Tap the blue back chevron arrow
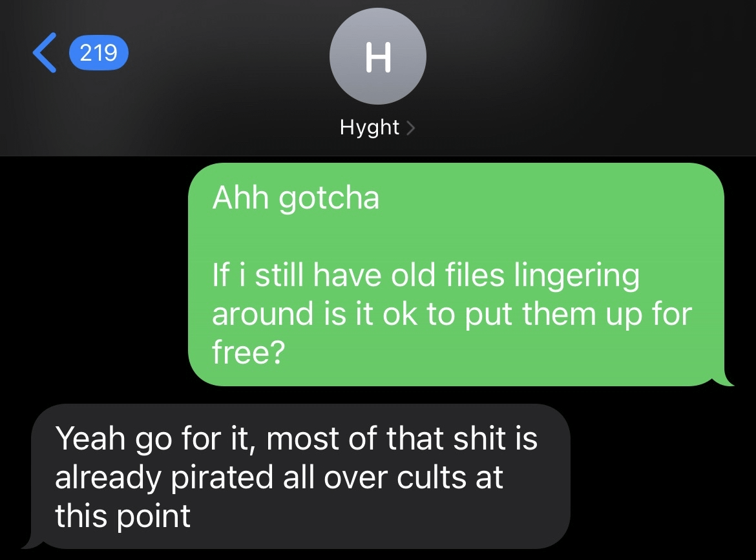This screenshot has height=560, width=756. coord(45,53)
